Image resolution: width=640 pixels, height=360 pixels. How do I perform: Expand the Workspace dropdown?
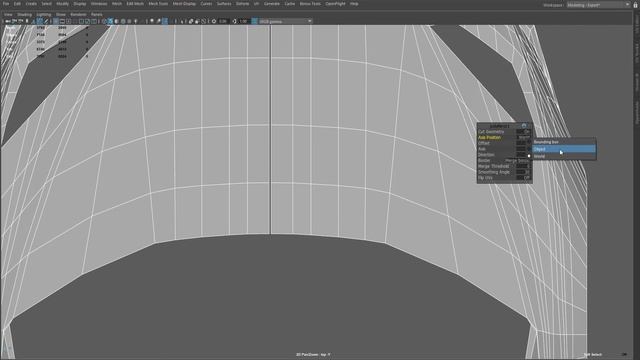598,5
